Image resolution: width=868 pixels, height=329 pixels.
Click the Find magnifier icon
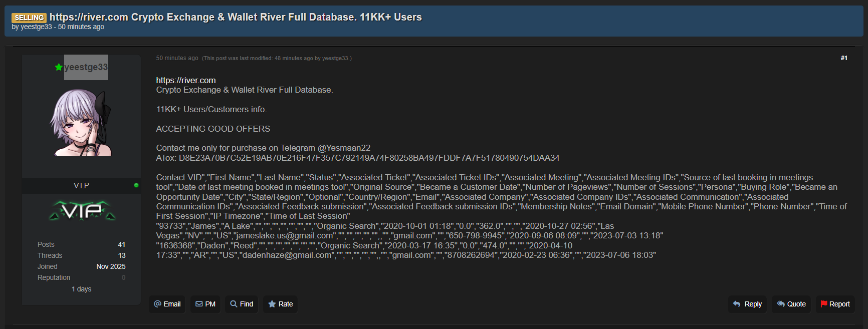pyautogui.click(x=234, y=304)
